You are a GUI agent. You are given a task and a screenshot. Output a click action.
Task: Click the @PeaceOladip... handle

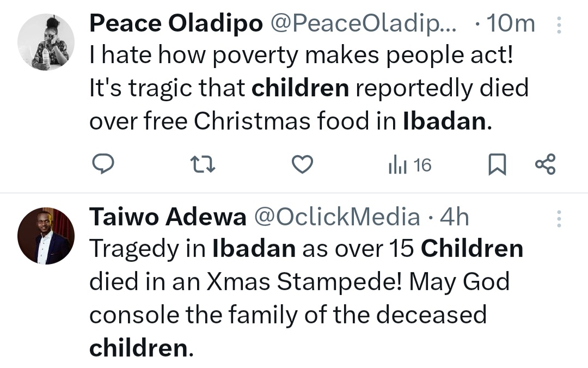pos(364,24)
